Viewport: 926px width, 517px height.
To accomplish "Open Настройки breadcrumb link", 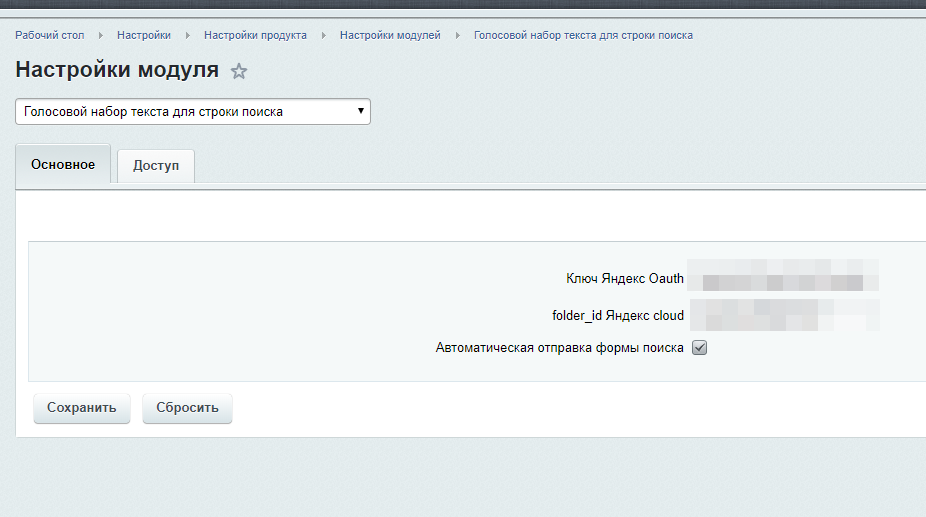I will (144, 36).
